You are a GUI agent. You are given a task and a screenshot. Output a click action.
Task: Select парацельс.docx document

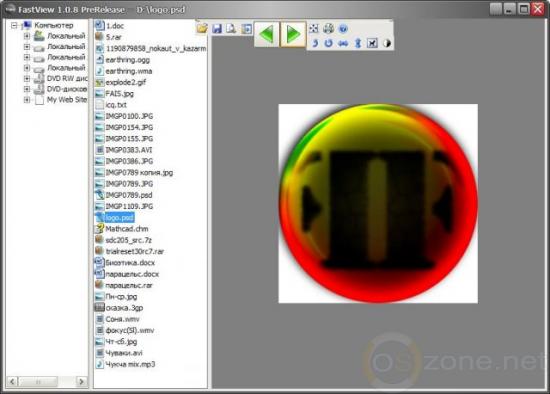[x=132, y=274]
